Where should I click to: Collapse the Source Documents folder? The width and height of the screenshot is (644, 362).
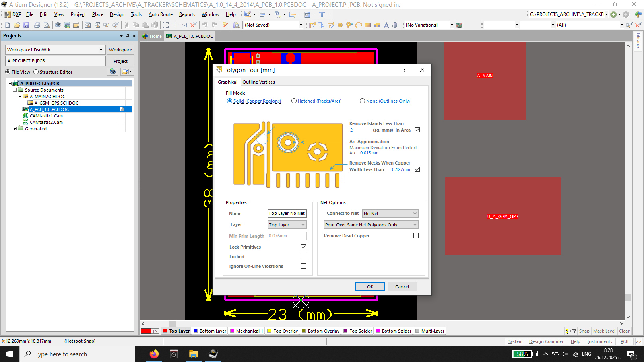(14, 90)
